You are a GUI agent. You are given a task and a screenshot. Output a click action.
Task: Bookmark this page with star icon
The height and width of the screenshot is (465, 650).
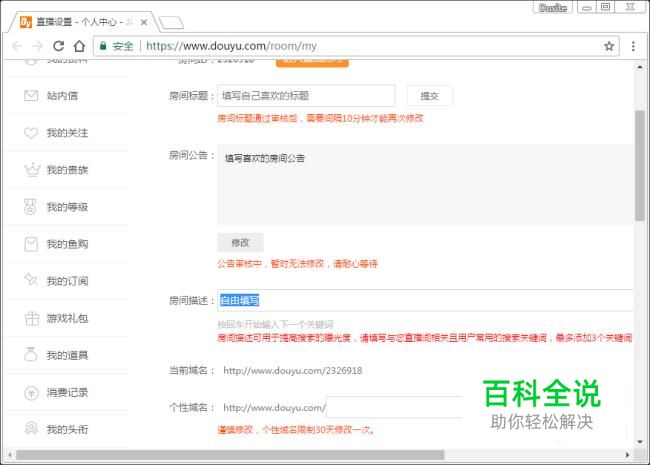609,46
